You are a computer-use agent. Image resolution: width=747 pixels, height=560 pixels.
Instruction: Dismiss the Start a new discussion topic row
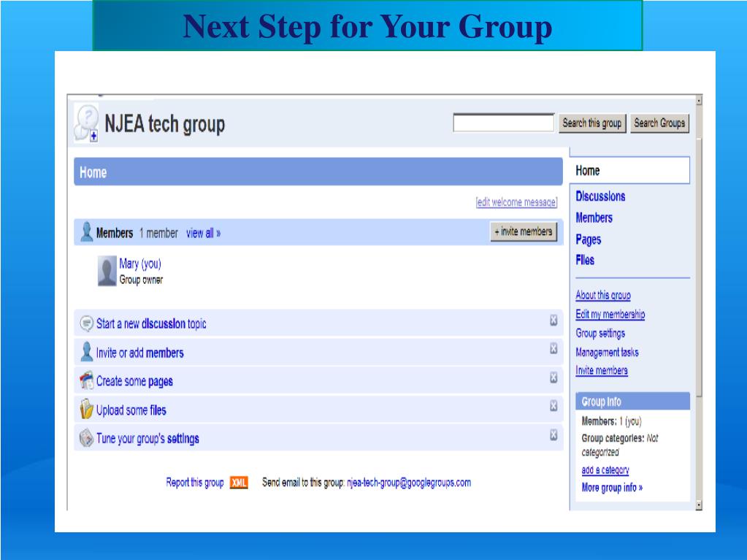tap(553, 320)
